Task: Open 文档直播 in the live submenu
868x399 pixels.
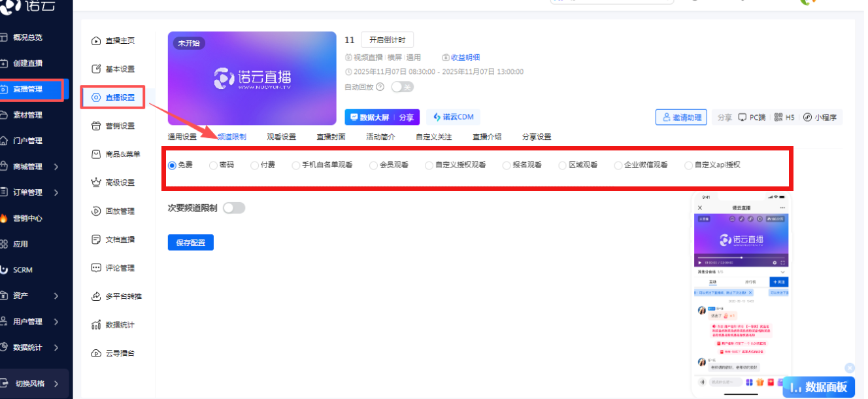Action: pyautogui.click(x=113, y=239)
